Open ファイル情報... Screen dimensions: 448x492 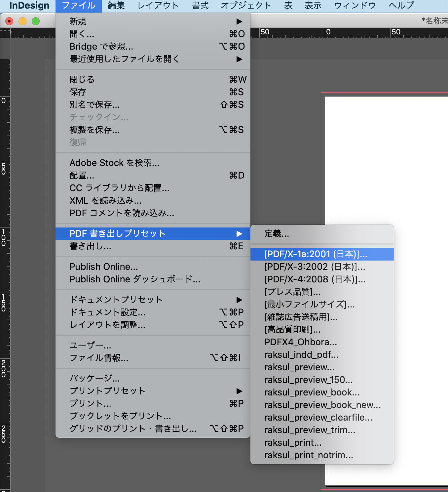pos(153,358)
